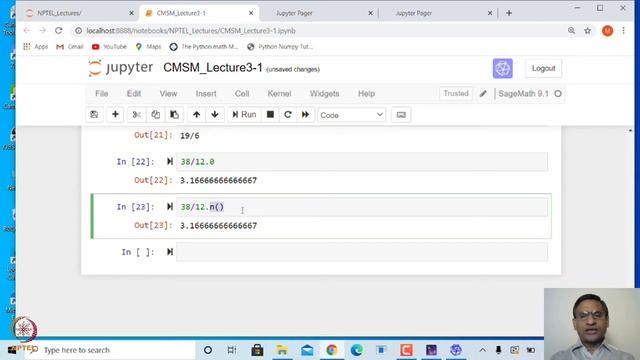Insert cell below using the plus icon
Image resolution: width=640 pixels, height=360 pixels.
tap(115, 115)
